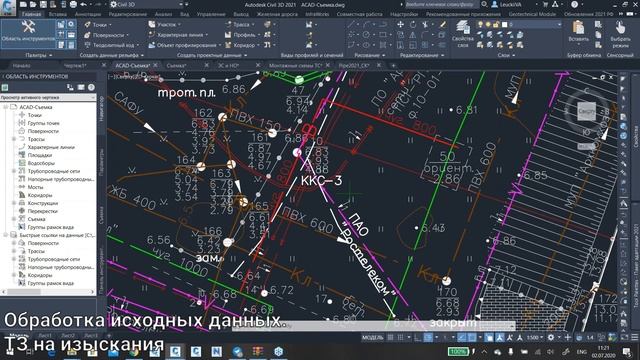
Task: Click the Civil 3D application menu logo
Action: [x=7, y=7]
